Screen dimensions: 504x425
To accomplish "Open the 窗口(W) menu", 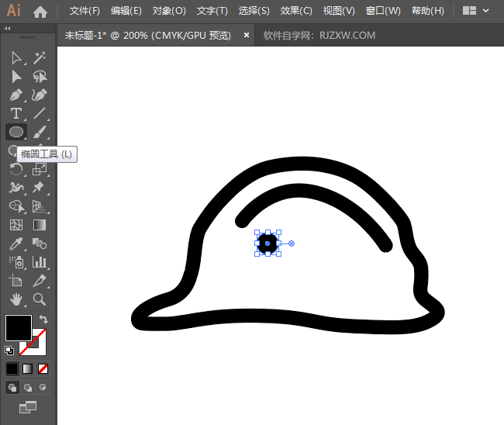I will click(383, 11).
